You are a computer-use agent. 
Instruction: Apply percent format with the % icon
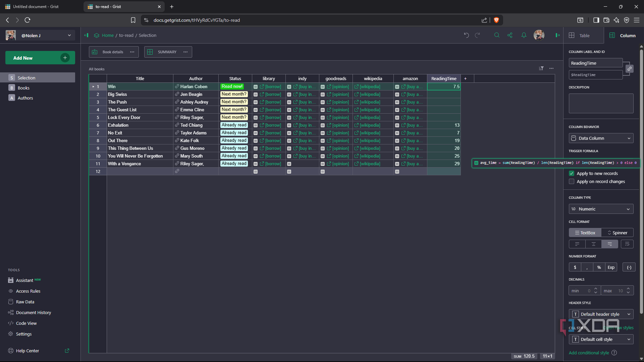coord(599,267)
